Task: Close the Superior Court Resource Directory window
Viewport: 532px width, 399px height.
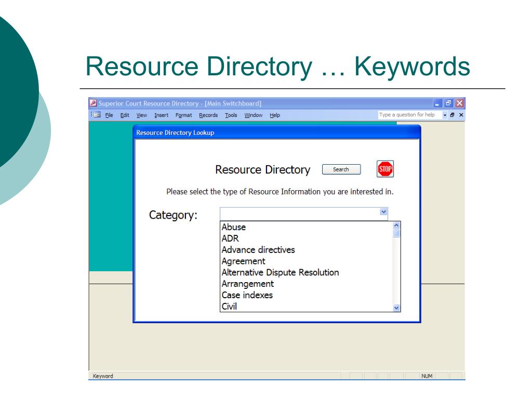Action: (459, 103)
